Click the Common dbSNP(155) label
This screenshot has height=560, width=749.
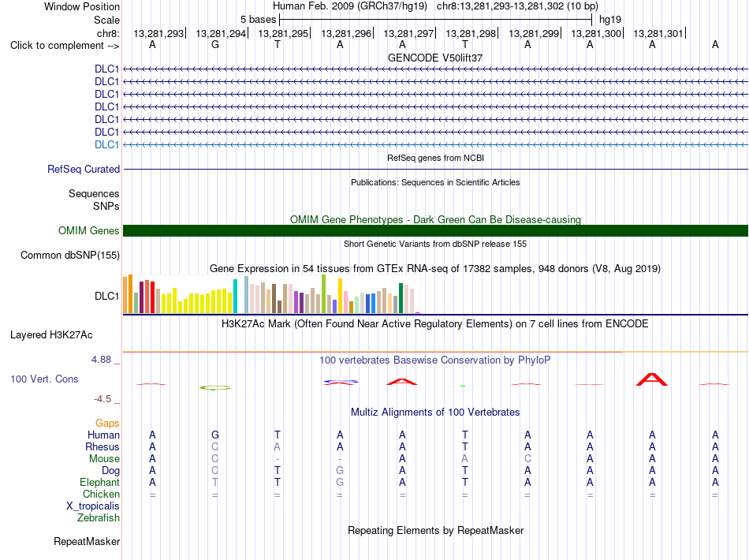tap(69, 255)
